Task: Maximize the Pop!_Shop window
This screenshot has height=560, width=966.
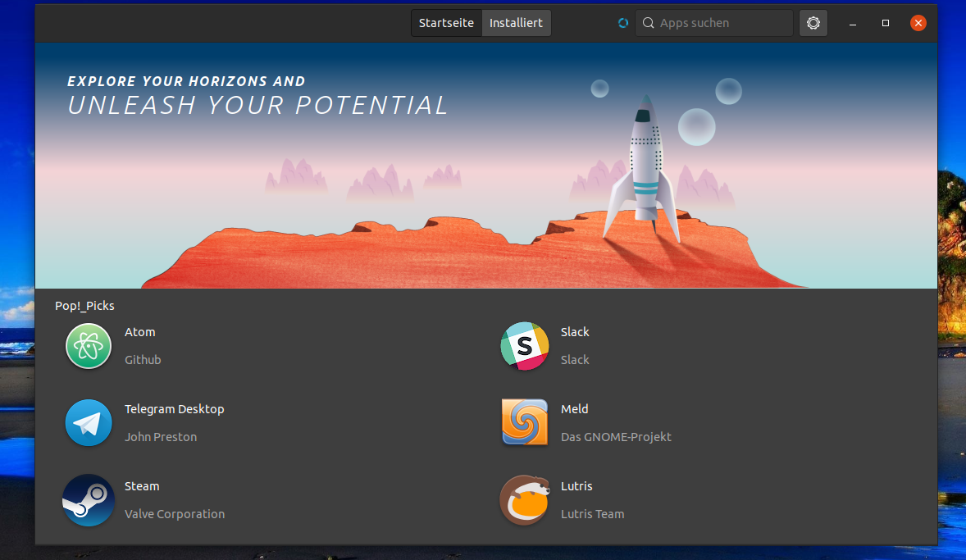Action: 886,24
